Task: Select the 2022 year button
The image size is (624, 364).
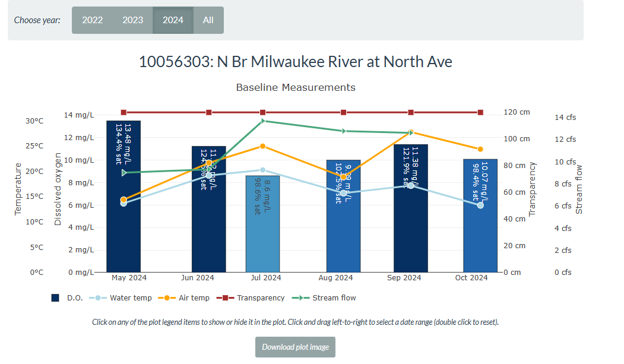Action: pyautogui.click(x=93, y=20)
